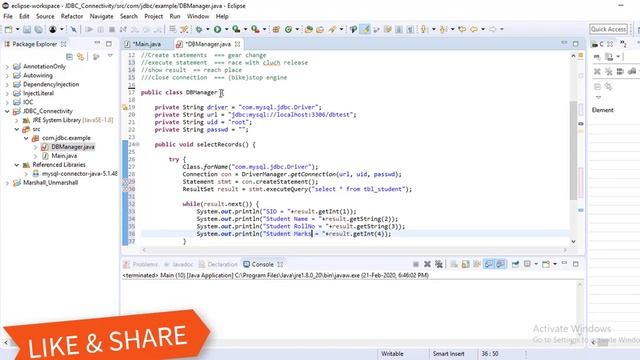Fold the selectRecords method at line 24

[x=138, y=144]
